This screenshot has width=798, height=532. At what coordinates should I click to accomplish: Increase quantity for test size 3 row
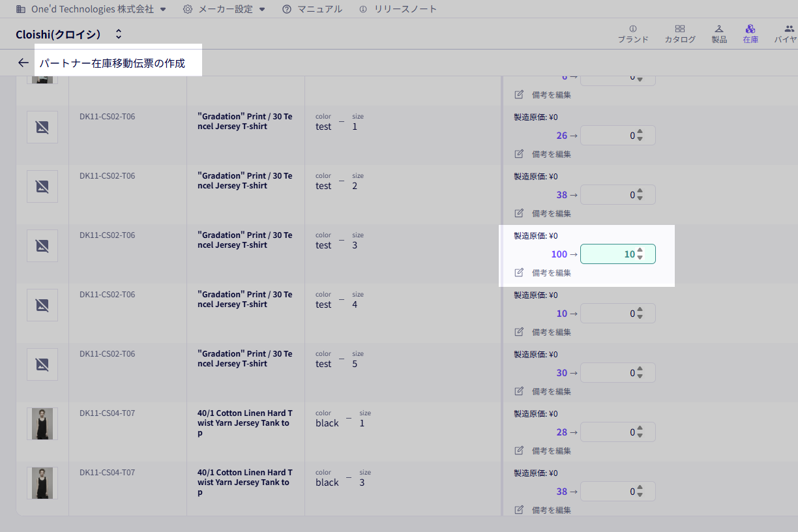pyautogui.click(x=640, y=250)
